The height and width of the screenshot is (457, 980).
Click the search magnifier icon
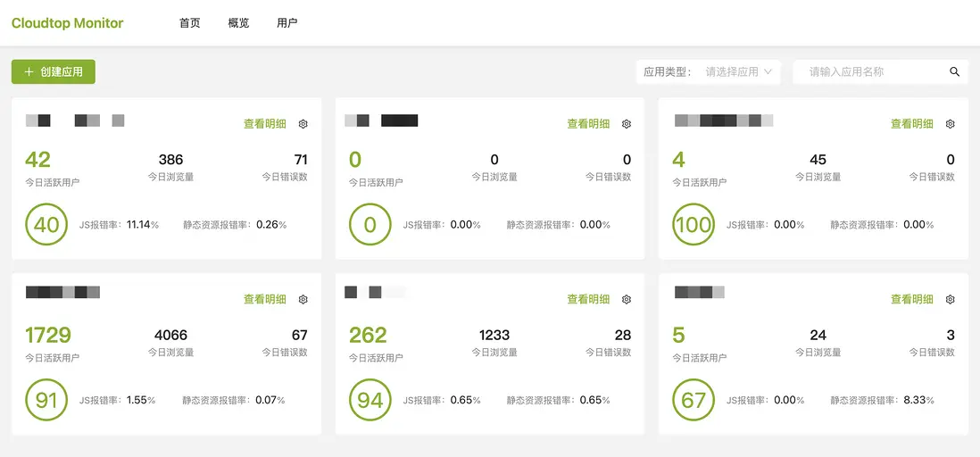pos(954,72)
